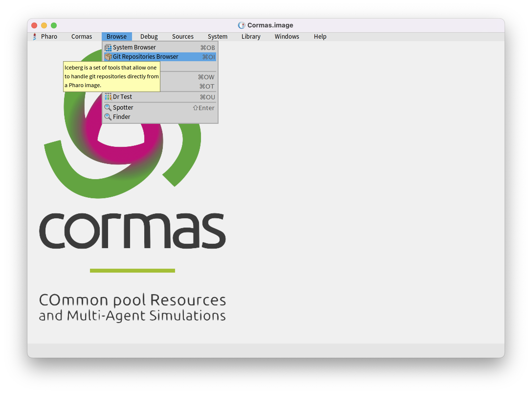Click the green zoom window button
This screenshot has width=532, height=394.
[x=54, y=25]
